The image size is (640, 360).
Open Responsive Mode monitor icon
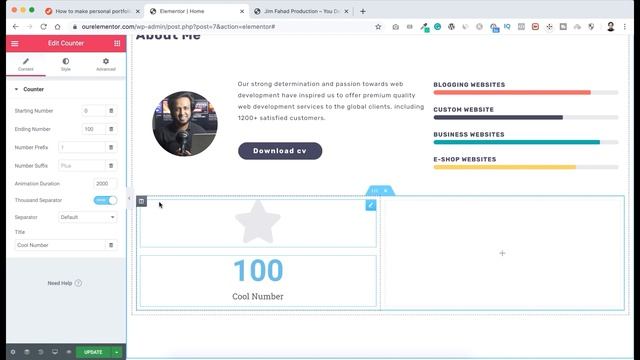click(x=55, y=352)
